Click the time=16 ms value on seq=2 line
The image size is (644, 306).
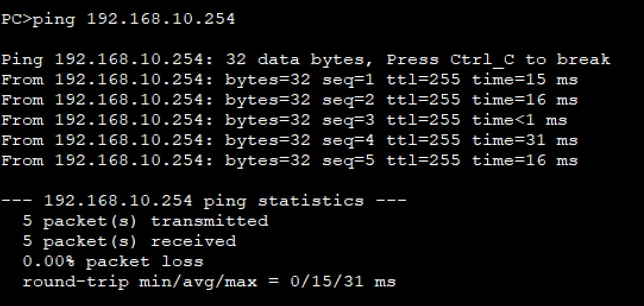tap(524, 100)
